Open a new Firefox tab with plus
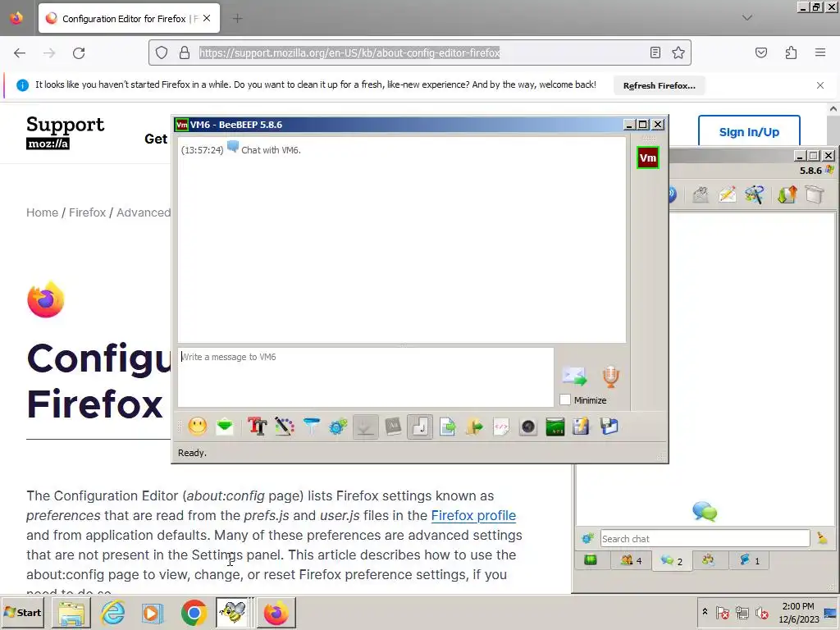The height and width of the screenshot is (630, 840). (x=237, y=19)
